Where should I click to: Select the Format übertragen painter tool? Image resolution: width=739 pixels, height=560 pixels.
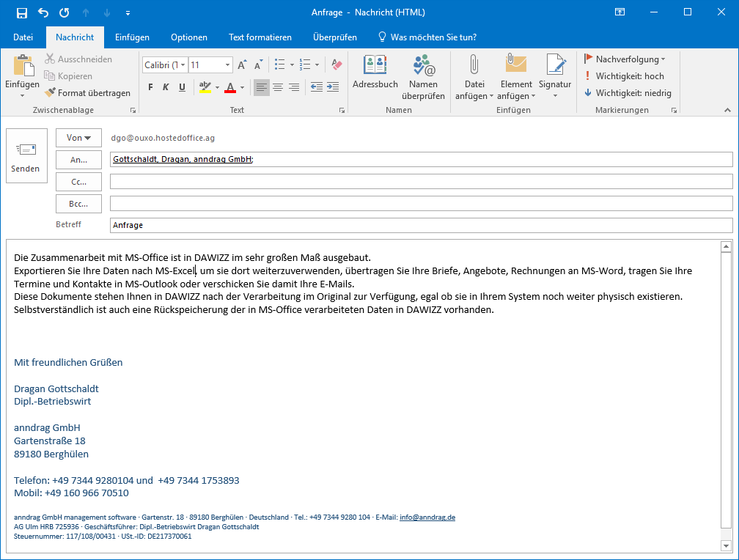point(87,93)
